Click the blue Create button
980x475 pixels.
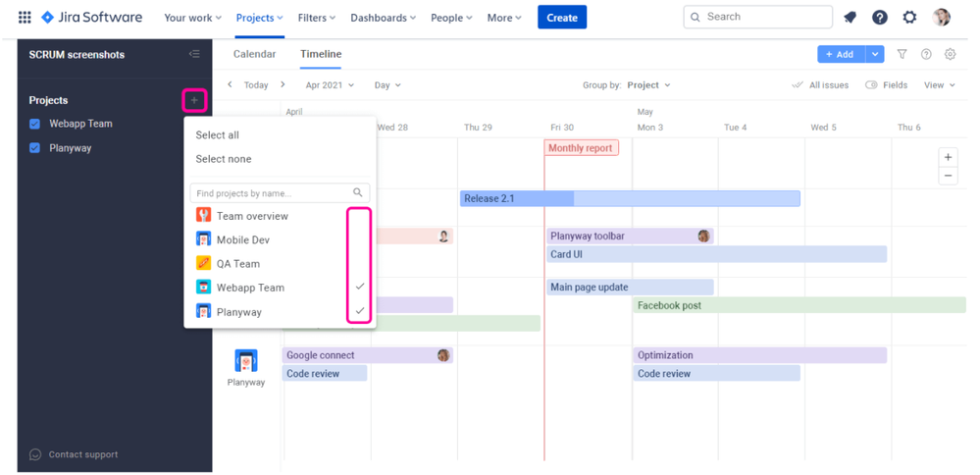(x=562, y=18)
